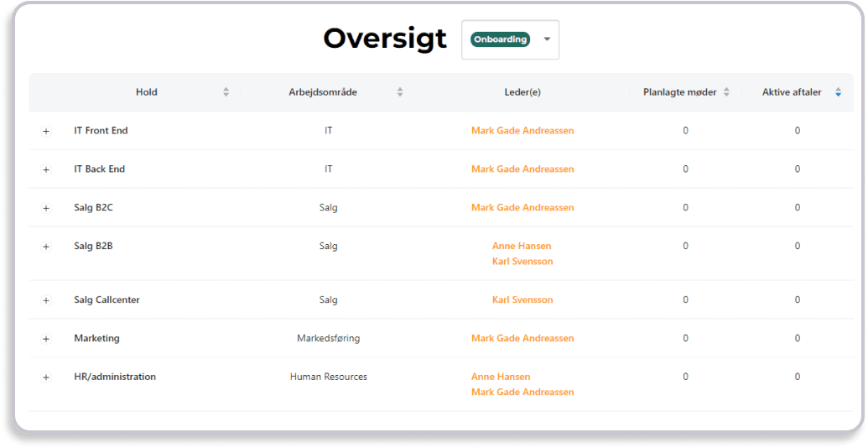Expand the IT Back End row
868x448 pixels.
(x=46, y=169)
